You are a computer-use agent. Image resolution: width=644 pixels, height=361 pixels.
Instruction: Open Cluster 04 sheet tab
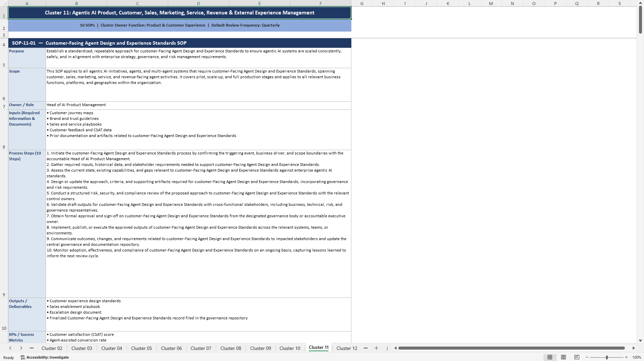[111, 348]
